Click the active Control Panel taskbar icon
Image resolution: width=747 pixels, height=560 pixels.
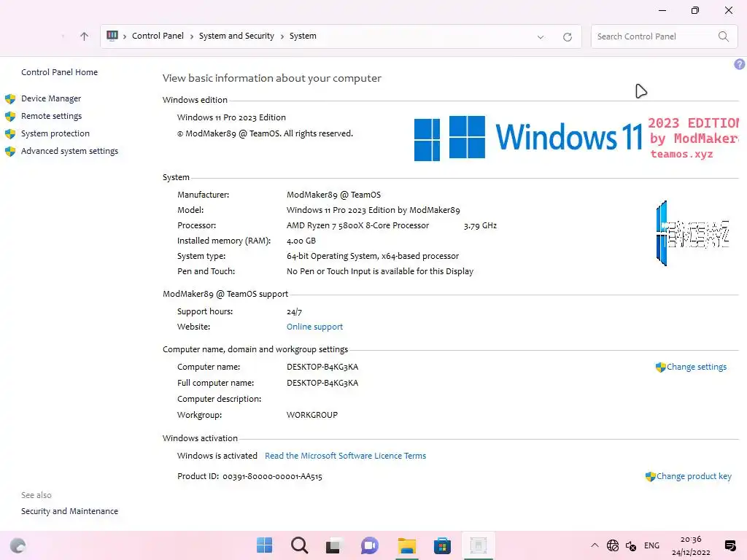point(479,545)
